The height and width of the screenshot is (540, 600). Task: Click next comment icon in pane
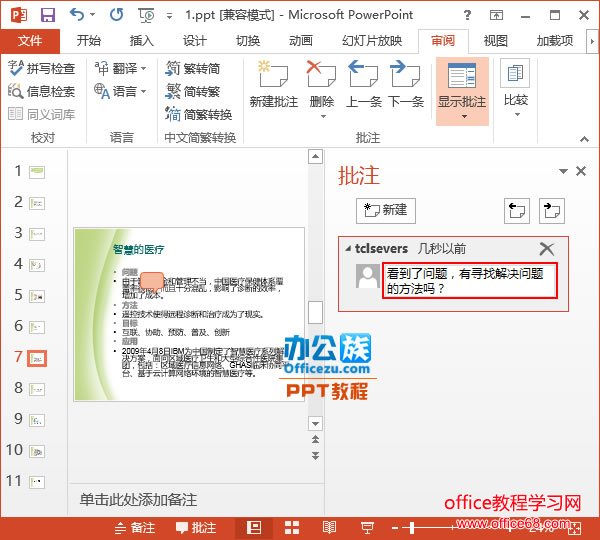click(x=552, y=210)
